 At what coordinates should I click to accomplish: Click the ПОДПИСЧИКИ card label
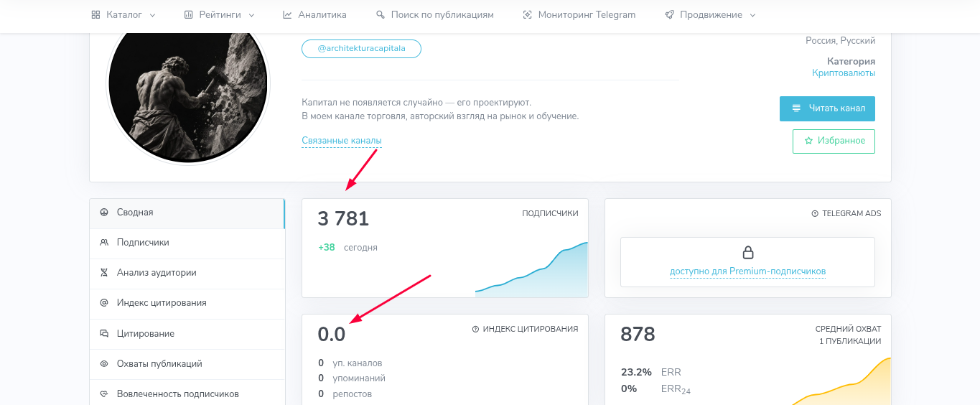pos(550,213)
